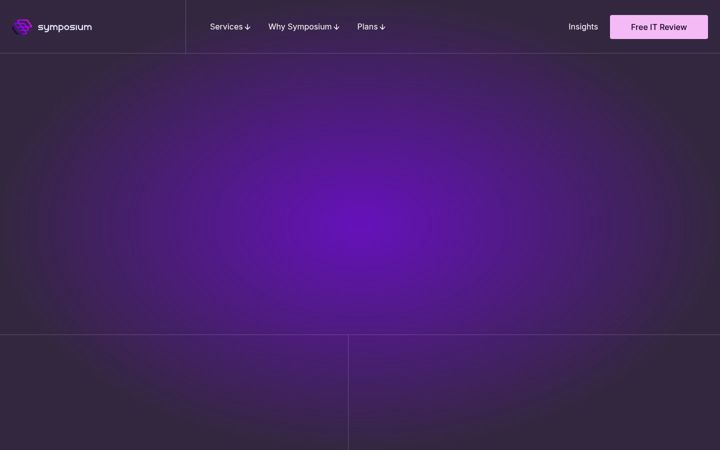The image size is (720, 450).
Task: Go to the Insights page
Action: pyautogui.click(x=583, y=27)
